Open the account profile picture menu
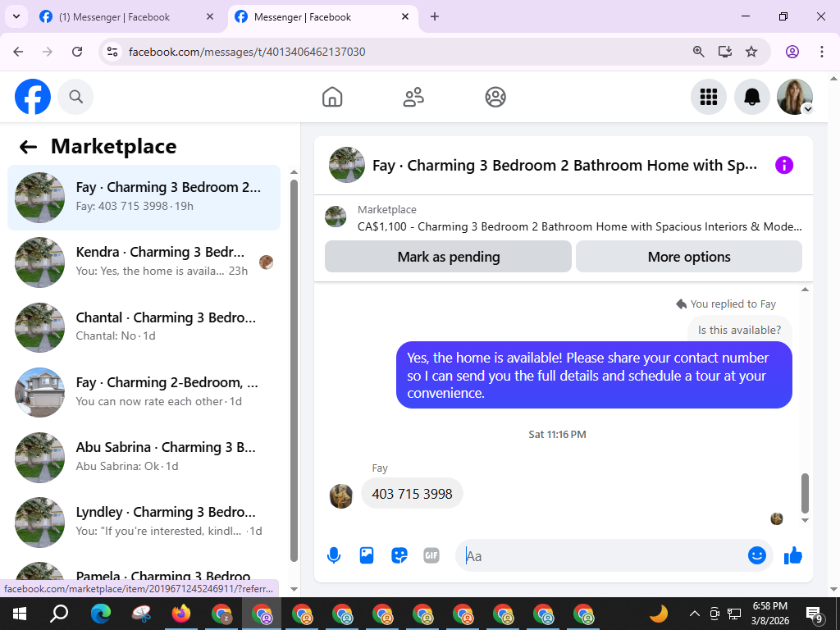Image resolution: width=840 pixels, height=630 pixels. [795, 97]
